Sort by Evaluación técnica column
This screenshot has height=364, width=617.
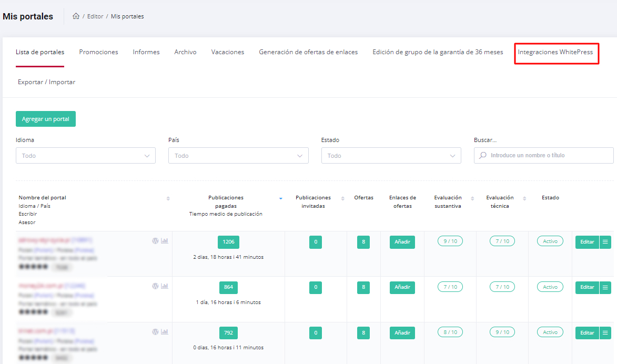tap(524, 198)
